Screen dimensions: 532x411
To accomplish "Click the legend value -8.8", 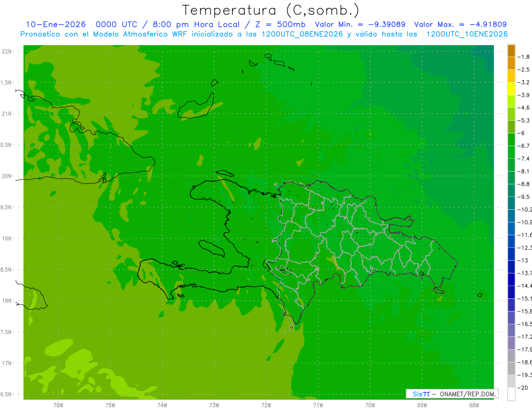I will tap(524, 184).
